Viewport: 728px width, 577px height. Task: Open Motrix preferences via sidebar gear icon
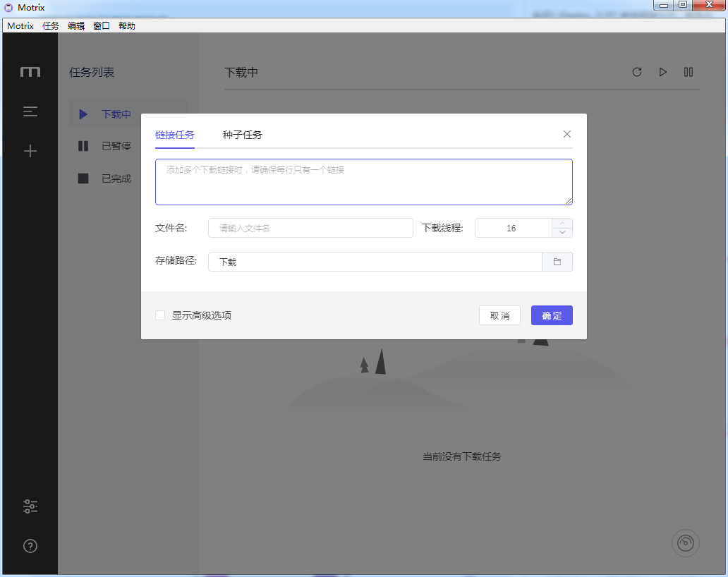[30, 506]
